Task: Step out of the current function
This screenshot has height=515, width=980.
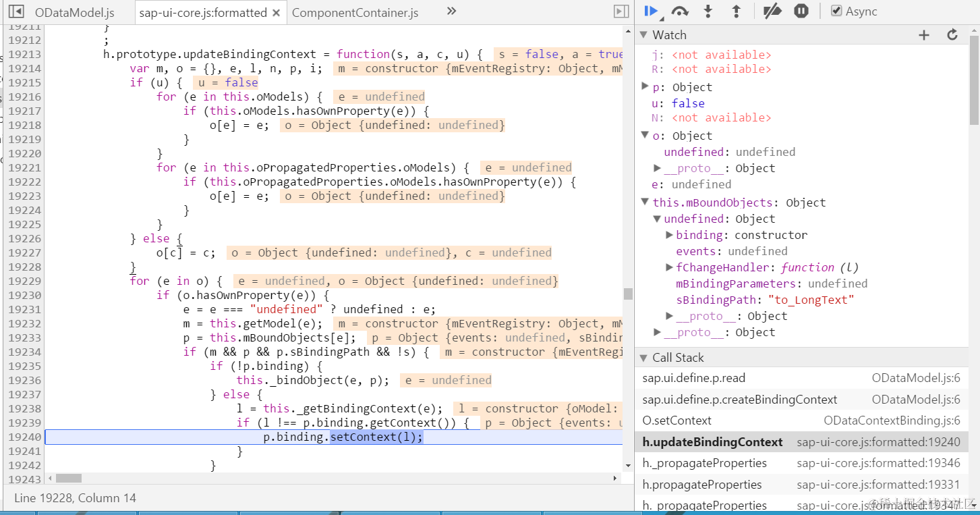Action: click(737, 11)
